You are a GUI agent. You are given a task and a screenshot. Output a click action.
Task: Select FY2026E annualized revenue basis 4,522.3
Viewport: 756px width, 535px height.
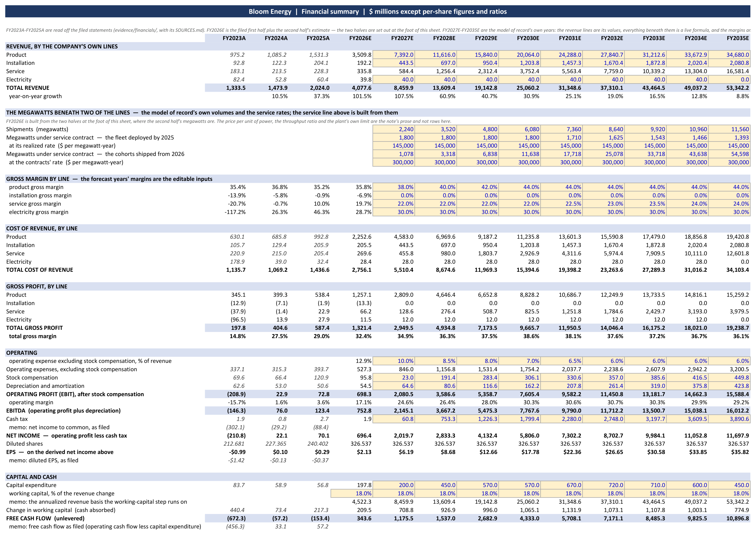[362, 502]
